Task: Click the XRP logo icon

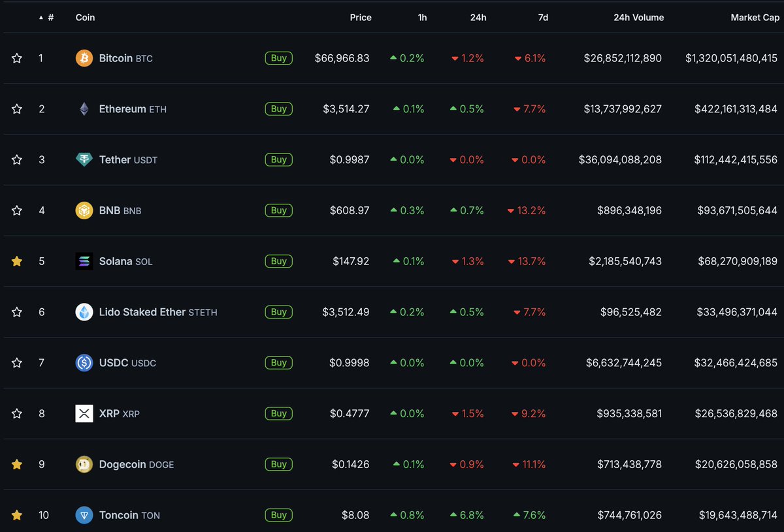Action: 84,413
